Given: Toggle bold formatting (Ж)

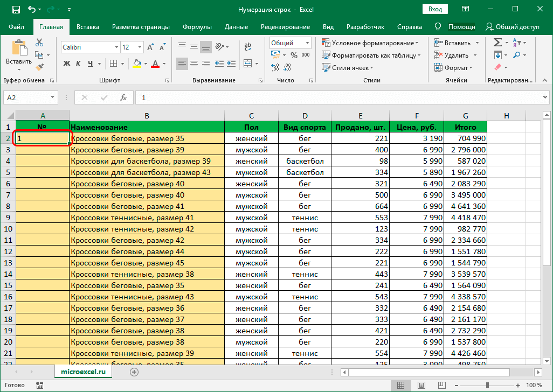Looking at the screenshot, I should (x=67, y=64).
